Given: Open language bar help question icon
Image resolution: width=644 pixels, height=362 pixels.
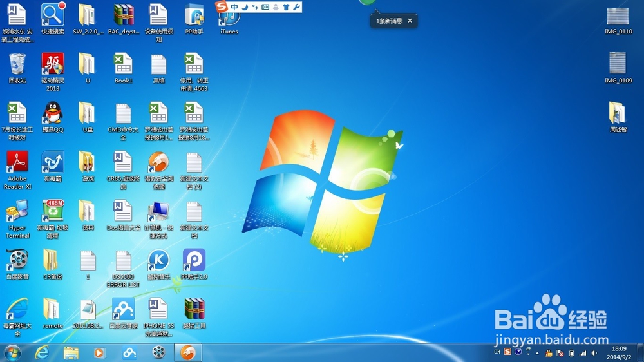Looking at the screenshot, I should (x=518, y=352).
